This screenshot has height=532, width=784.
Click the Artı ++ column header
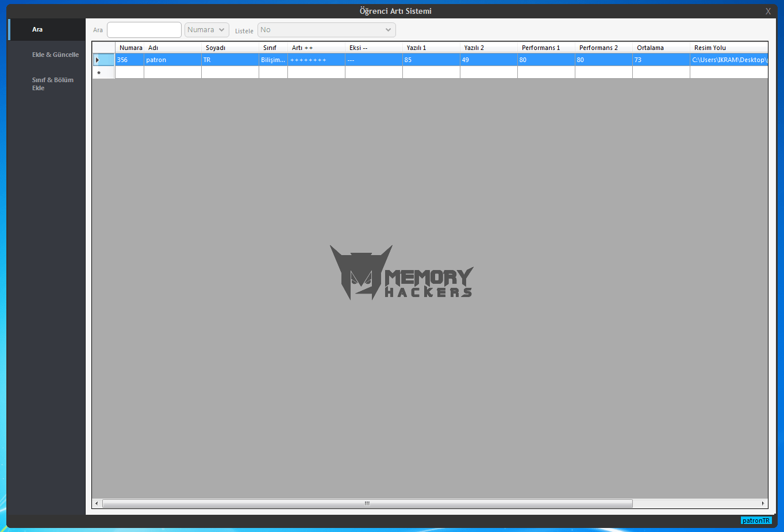pos(317,48)
